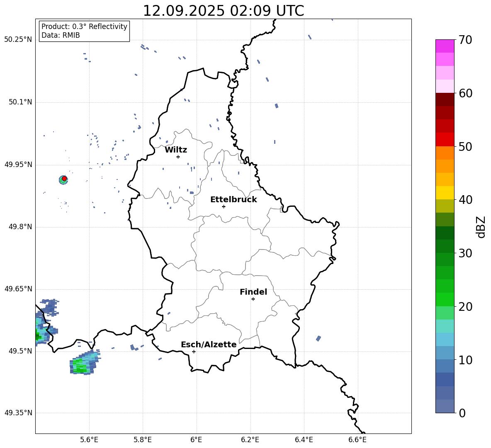Click the bright green swatch above 20

tap(445, 299)
